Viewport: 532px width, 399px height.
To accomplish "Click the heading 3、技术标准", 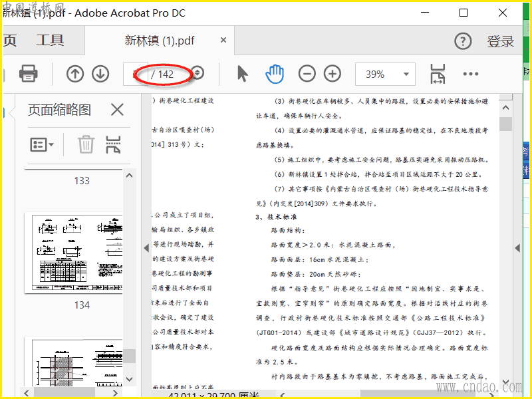I will (x=276, y=217).
